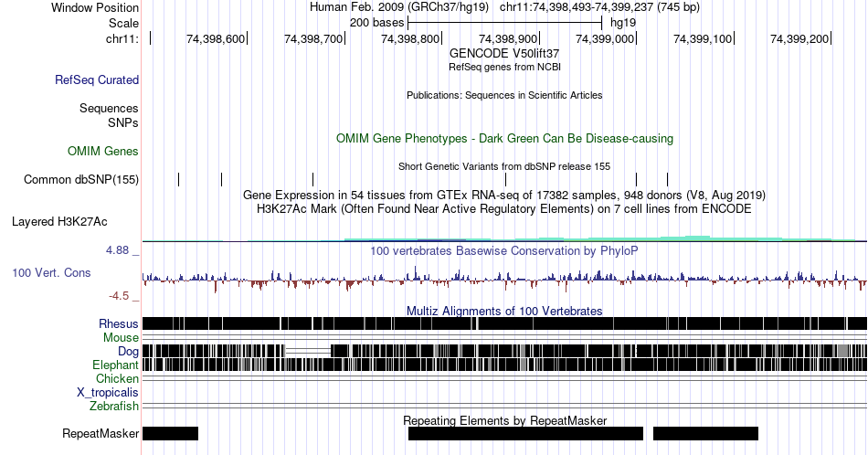Click Multiz Alignments of 100 Vertebrates title
This screenshot has width=868, height=455.
504,311
